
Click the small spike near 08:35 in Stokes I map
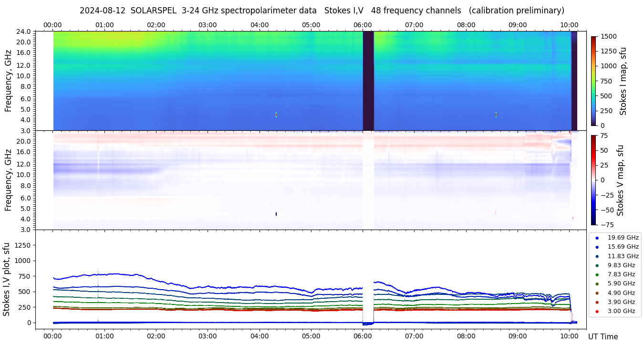(496, 115)
